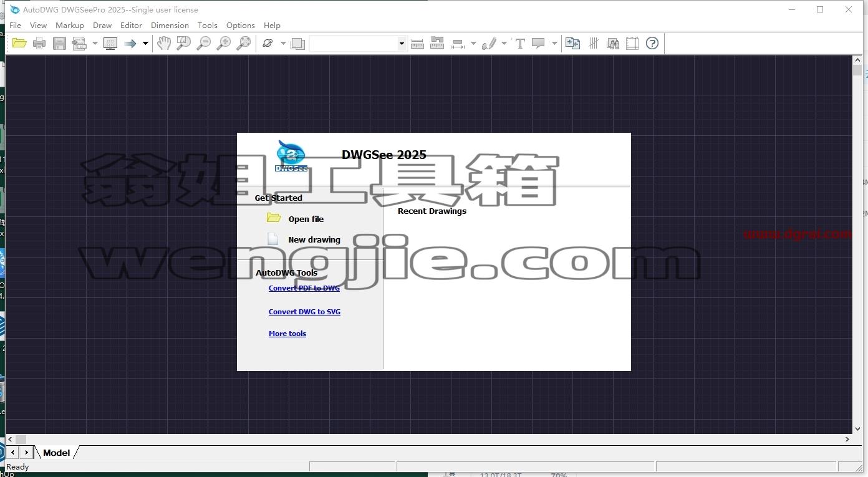Click the batch convert file icon

[x=79, y=43]
